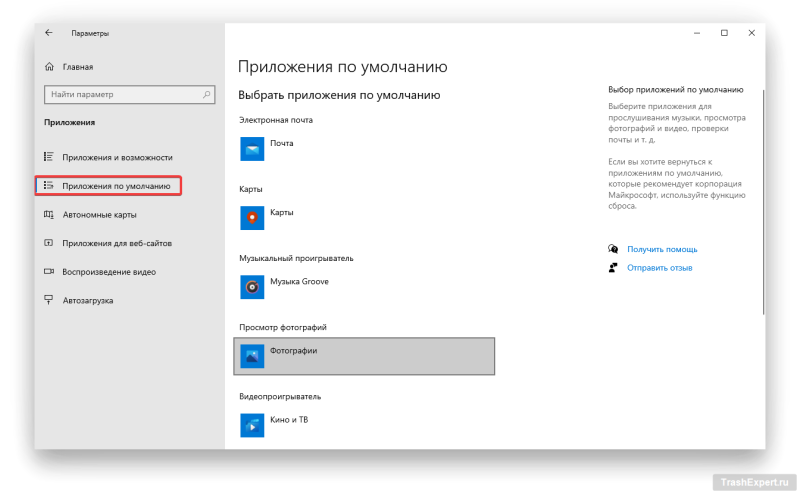Click the Отправить отзыв feedback icon
Viewport: 800px width, 494px height.
click(613, 267)
